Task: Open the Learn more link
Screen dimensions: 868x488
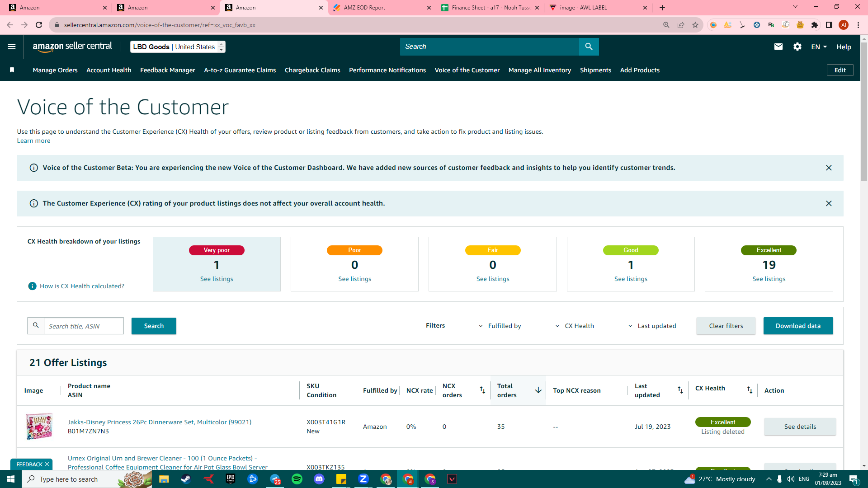Action: pos(33,141)
